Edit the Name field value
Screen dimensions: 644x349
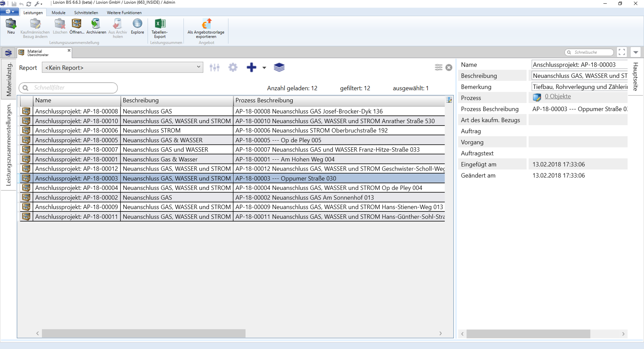(x=580, y=65)
